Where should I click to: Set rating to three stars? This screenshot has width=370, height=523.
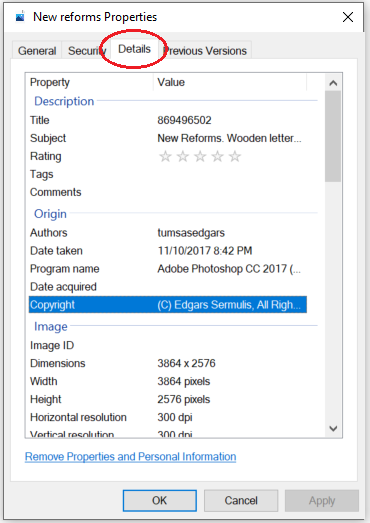[200, 156]
